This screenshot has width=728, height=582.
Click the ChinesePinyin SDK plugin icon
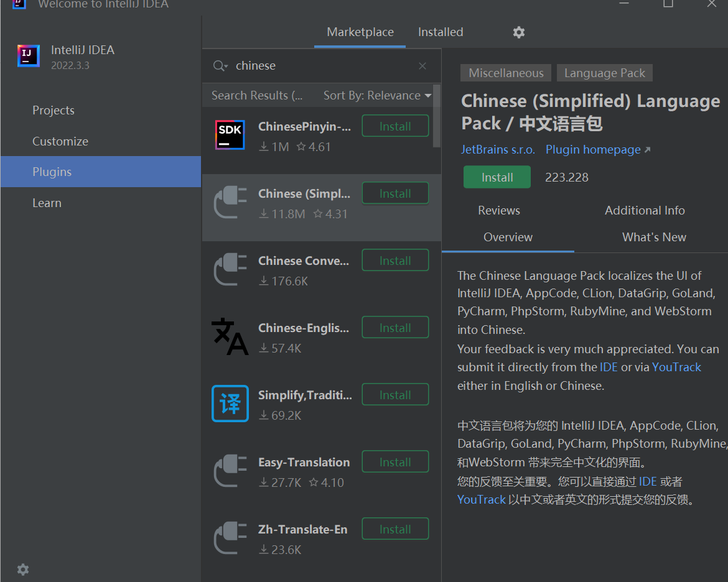coord(230,135)
